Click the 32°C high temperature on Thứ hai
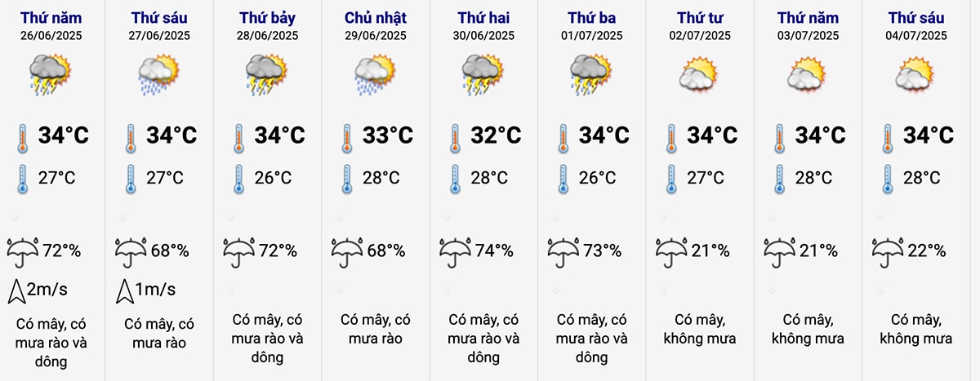980x381 pixels. point(496,135)
